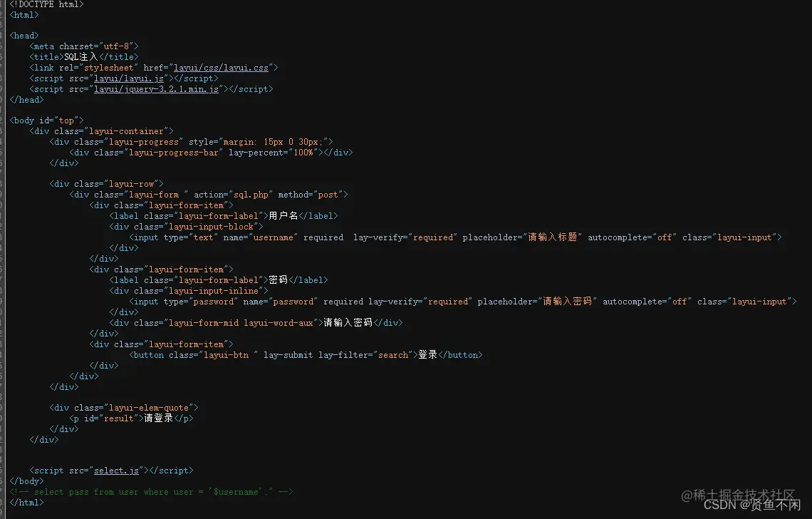
Task: Follow the layui/layui.js script link
Action: (x=129, y=78)
